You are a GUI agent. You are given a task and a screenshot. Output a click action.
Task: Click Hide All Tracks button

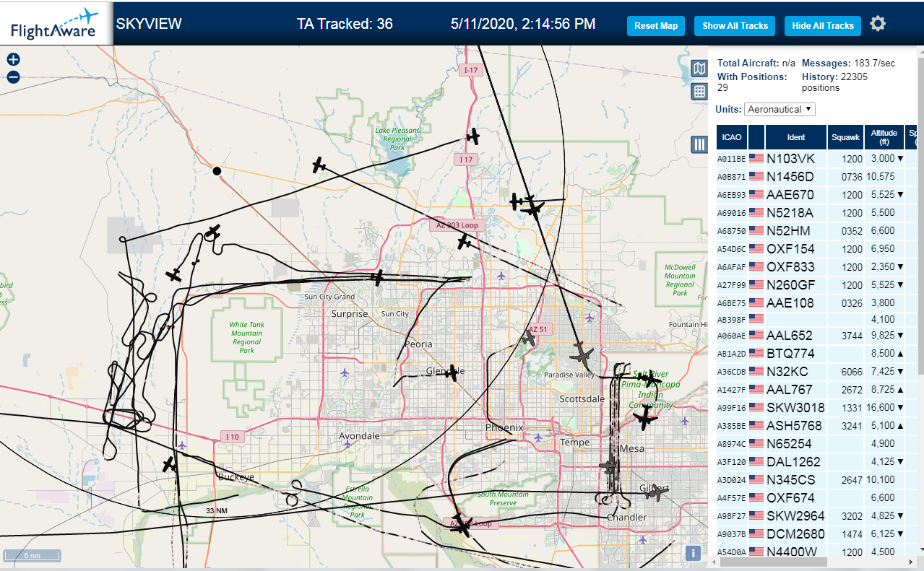click(823, 26)
